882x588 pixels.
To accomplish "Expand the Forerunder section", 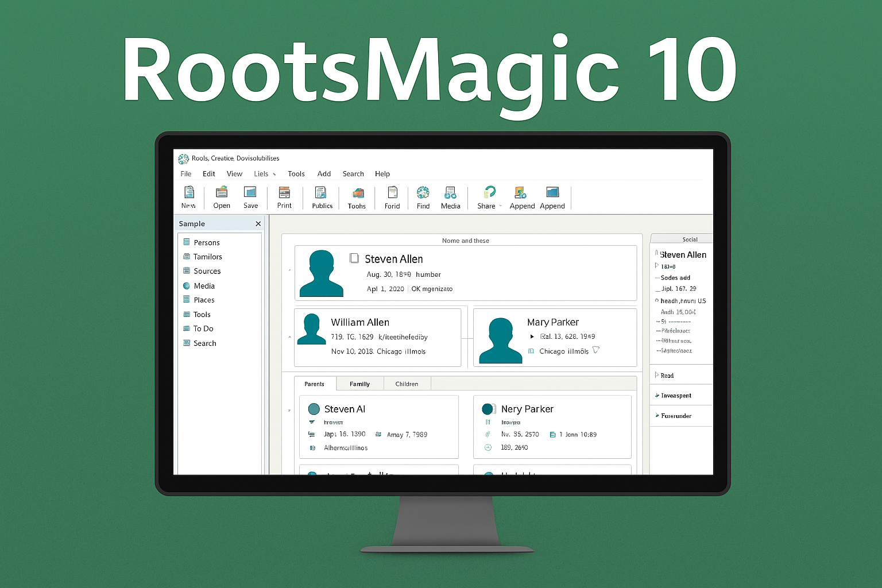I will click(676, 415).
